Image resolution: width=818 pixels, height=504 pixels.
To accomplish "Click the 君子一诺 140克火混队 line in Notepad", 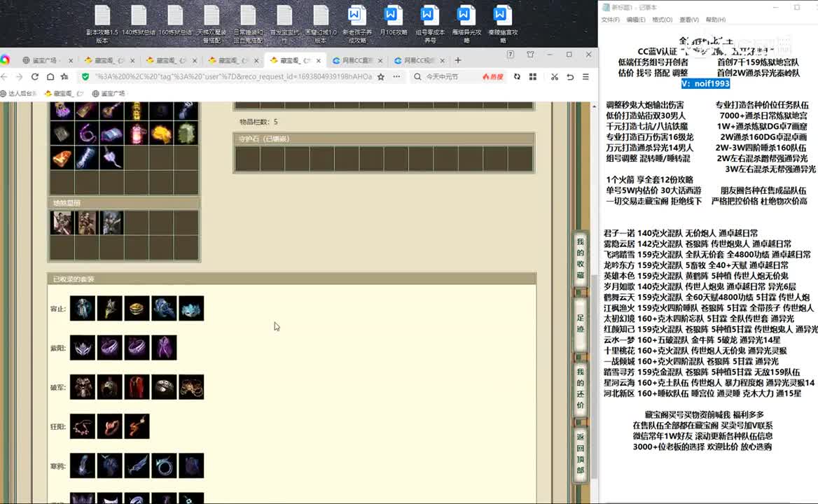I will click(x=681, y=233).
